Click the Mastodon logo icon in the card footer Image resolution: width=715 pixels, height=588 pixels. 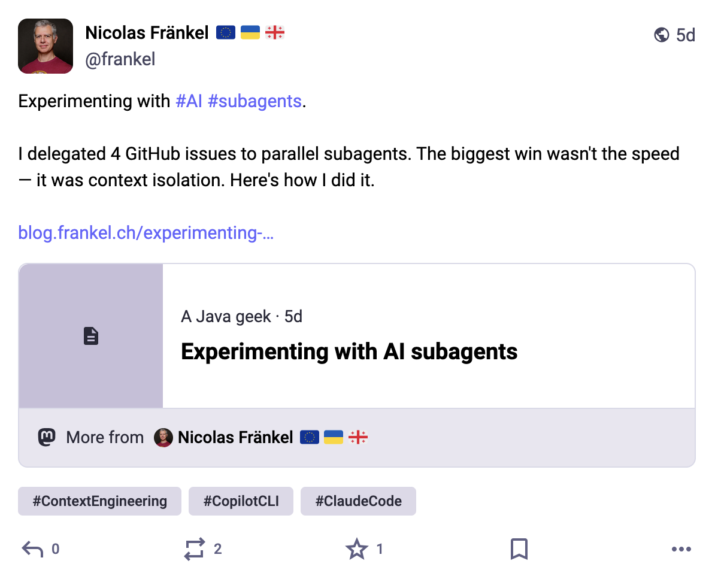47,438
